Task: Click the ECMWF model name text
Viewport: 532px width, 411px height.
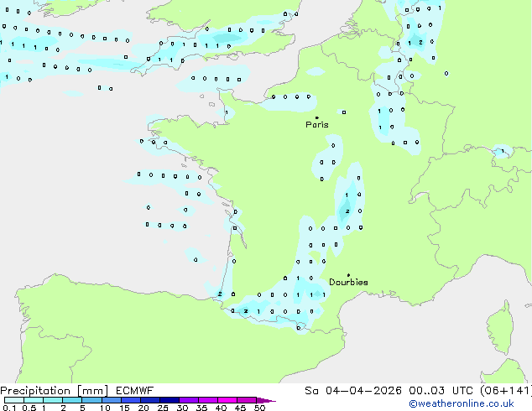Action: tap(135, 391)
